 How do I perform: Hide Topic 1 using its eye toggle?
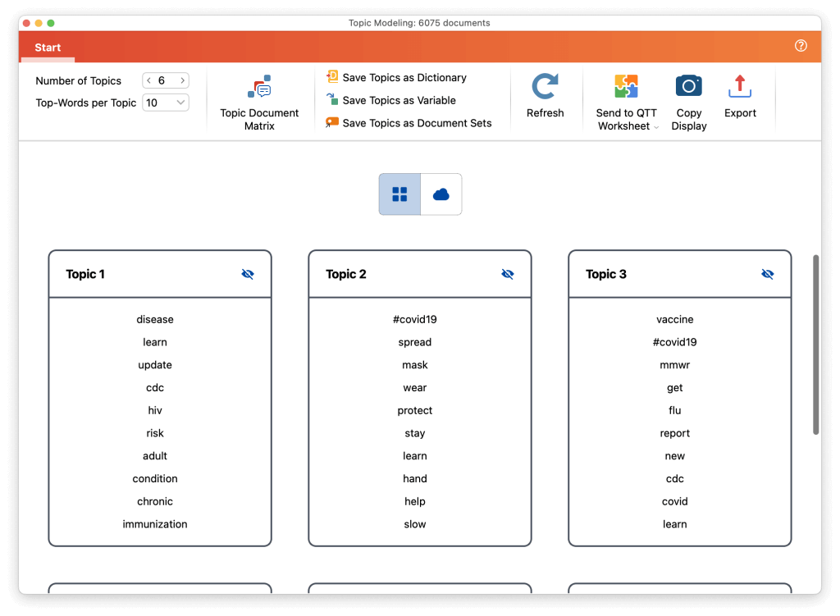248,274
